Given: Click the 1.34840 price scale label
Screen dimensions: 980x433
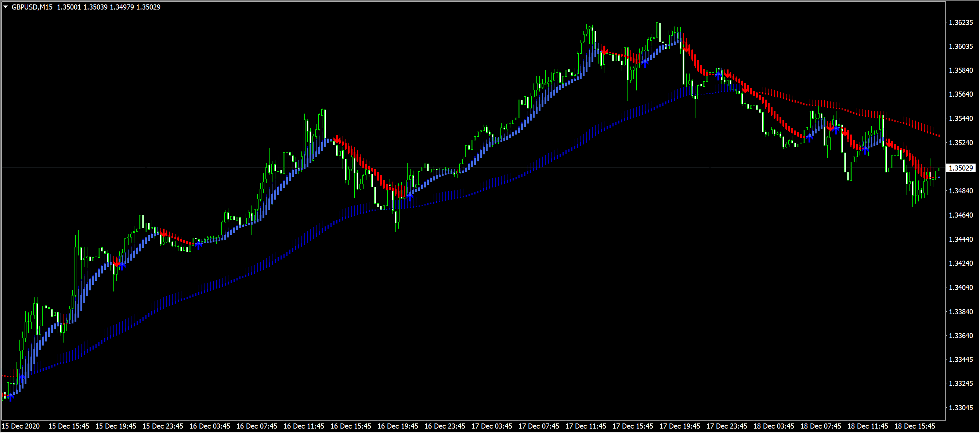Looking at the screenshot, I should coord(961,191).
